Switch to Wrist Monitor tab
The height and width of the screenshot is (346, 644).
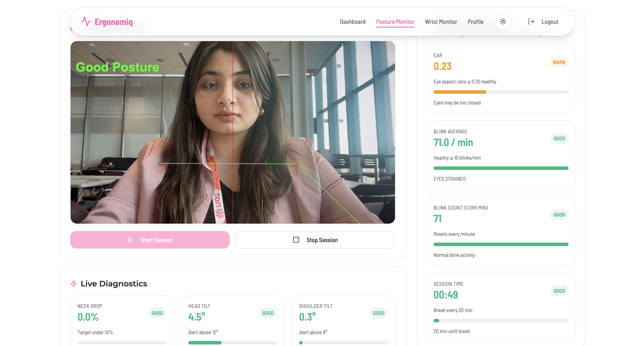[441, 22]
